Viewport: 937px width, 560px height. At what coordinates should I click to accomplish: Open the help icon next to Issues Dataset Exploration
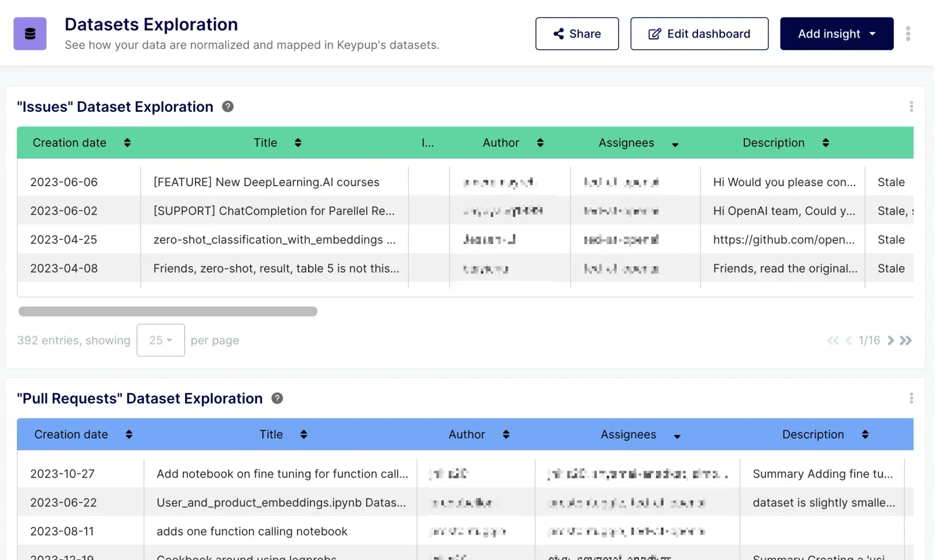pos(227,106)
